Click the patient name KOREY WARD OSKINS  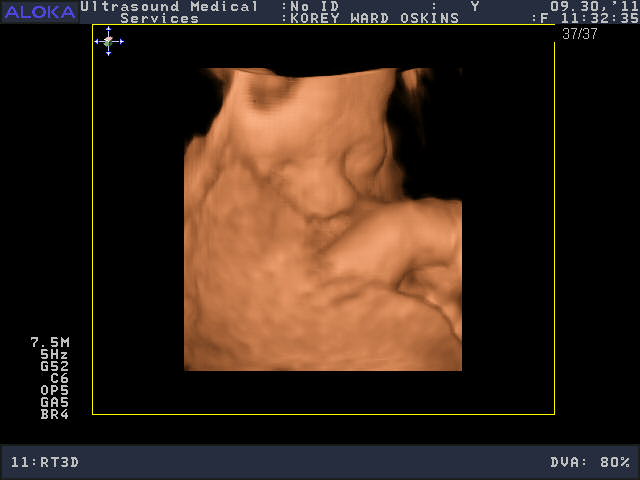374,18
